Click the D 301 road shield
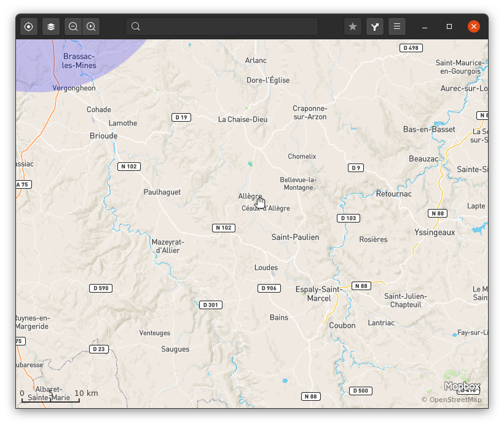The image size is (504, 426). pyautogui.click(x=211, y=305)
